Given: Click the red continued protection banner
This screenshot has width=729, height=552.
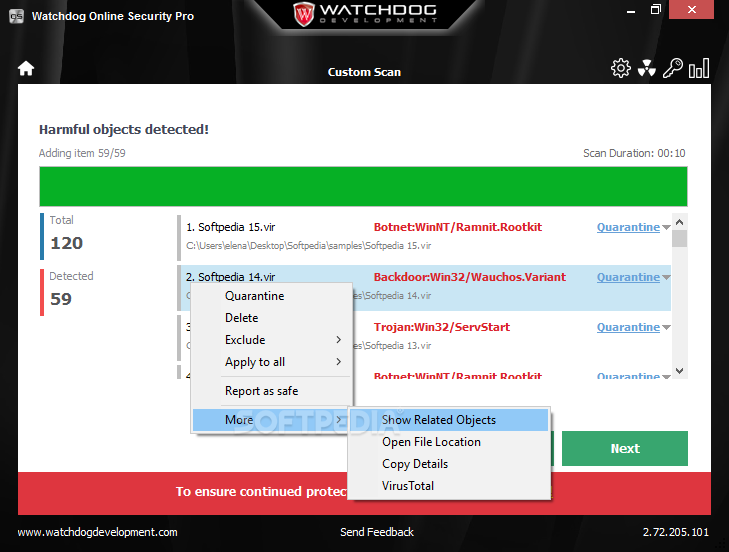Looking at the screenshot, I should (364, 493).
